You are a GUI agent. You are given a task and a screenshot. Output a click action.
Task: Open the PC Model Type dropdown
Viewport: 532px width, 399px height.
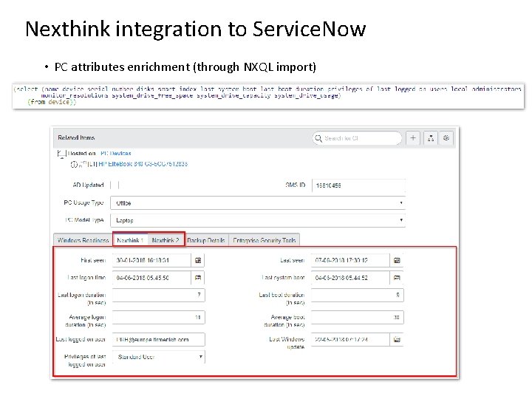258,220
